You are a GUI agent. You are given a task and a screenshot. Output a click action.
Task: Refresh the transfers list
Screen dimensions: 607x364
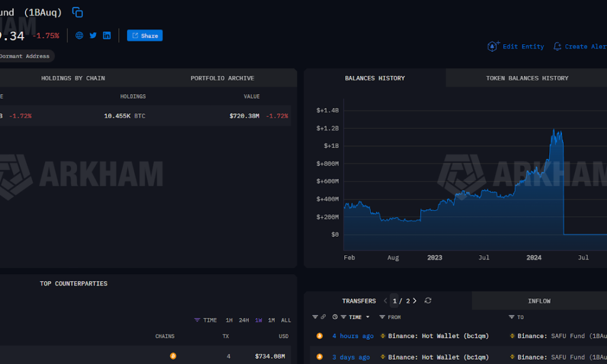428,300
